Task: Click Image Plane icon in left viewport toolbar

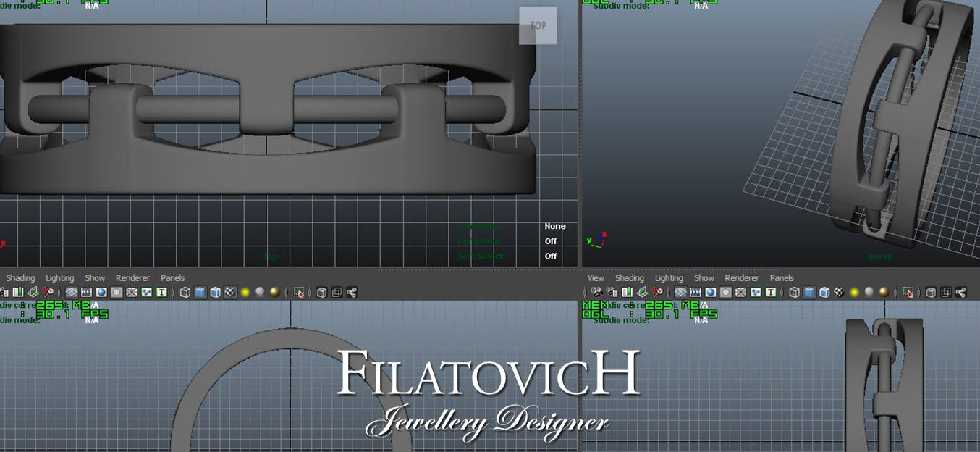Action: [33, 292]
